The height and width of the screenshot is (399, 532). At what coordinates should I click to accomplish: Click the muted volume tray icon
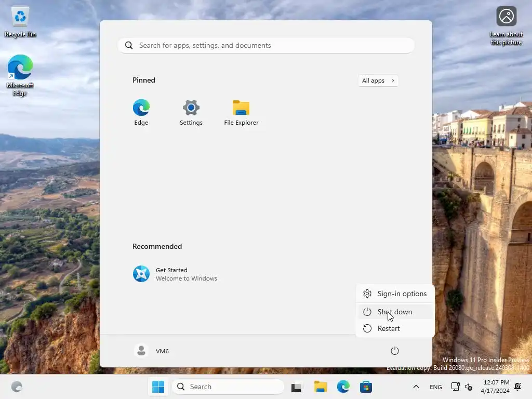coord(469,387)
